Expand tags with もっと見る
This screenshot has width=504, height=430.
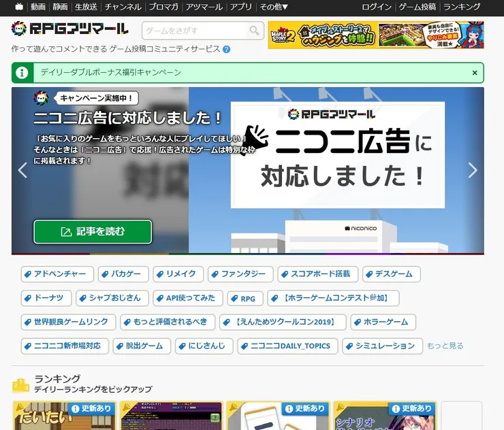click(445, 346)
